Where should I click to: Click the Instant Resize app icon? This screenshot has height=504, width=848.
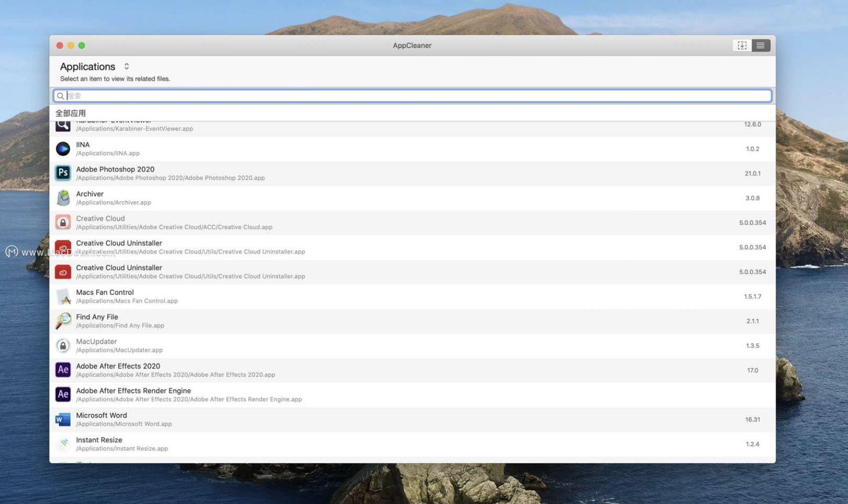pos(63,444)
